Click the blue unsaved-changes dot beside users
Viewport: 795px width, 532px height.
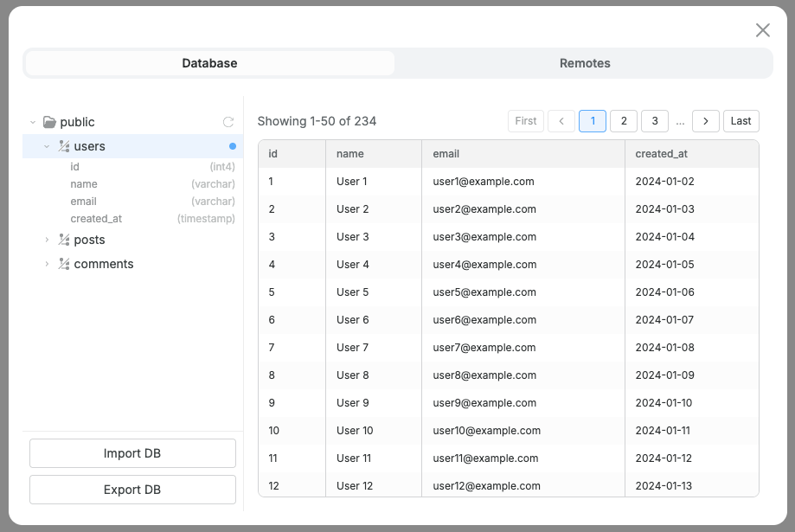point(232,146)
